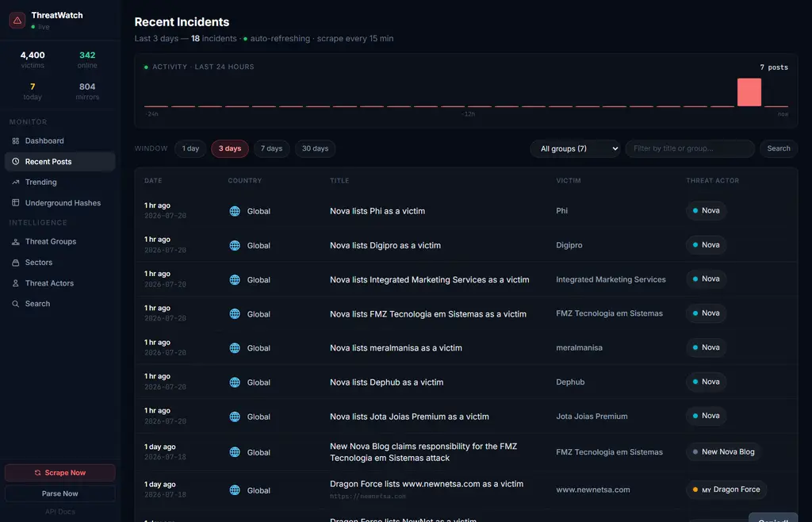
Task: Click the Search button beside filter field
Action: (x=779, y=148)
